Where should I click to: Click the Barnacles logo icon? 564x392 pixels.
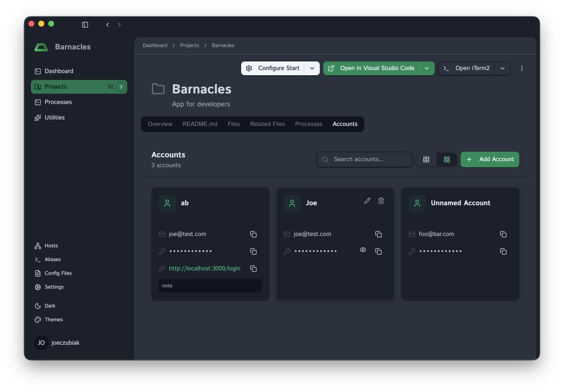click(x=41, y=47)
